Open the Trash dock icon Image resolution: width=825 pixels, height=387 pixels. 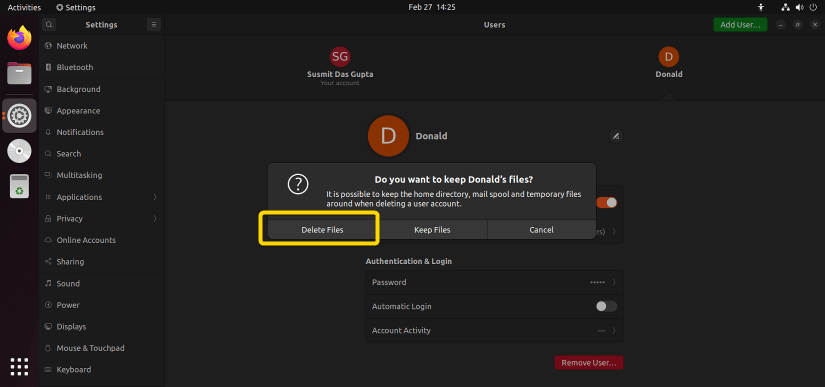[x=19, y=186]
